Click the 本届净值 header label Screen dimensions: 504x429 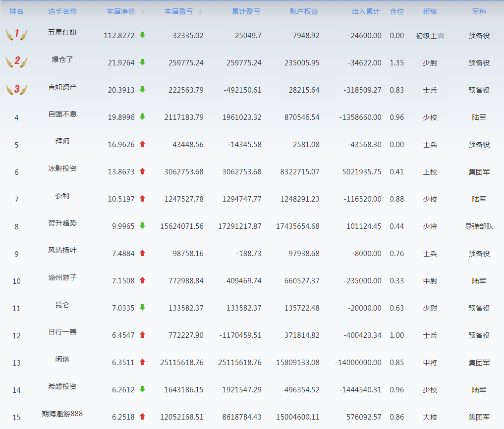pyautogui.click(x=121, y=11)
